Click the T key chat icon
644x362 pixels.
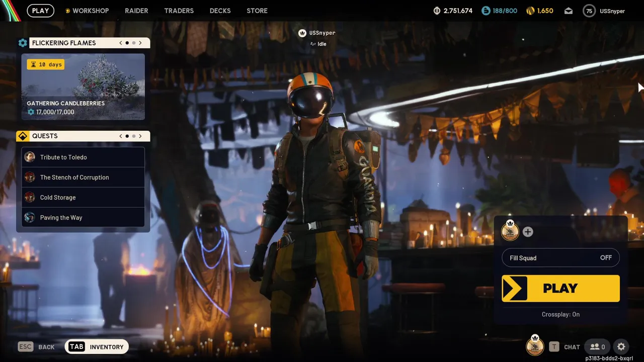click(x=554, y=346)
